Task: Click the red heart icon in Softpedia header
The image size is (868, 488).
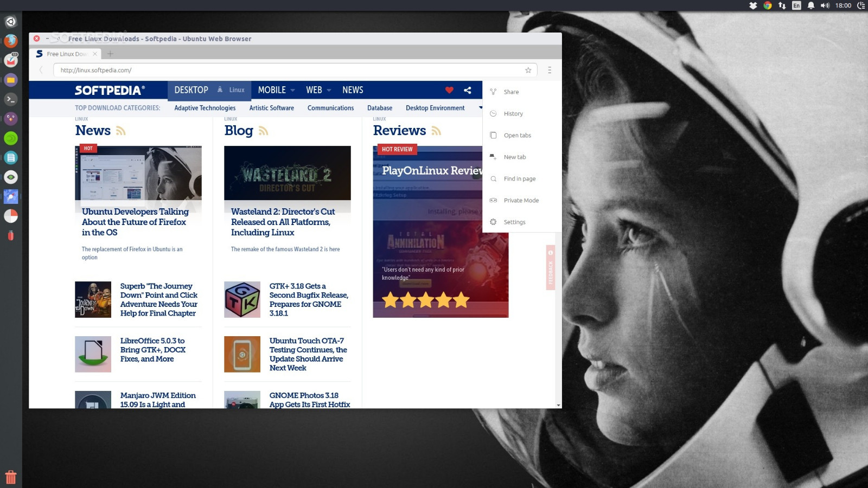Action: click(x=449, y=90)
